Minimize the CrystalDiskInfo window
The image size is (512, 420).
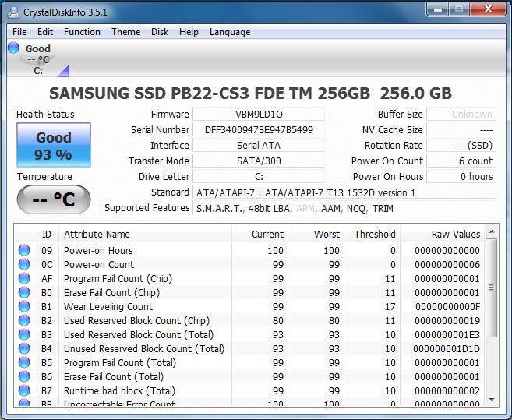tap(438, 9)
